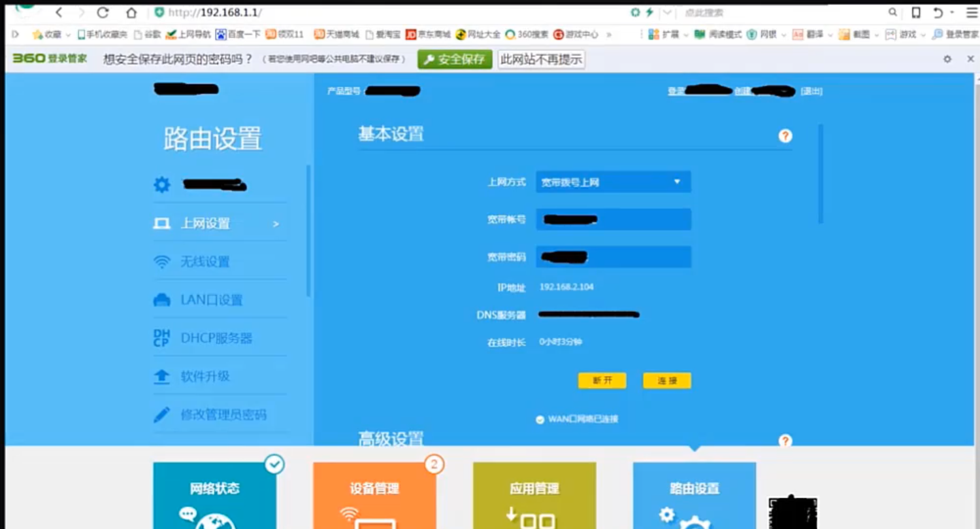The width and height of the screenshot is (980, 529).
Task: Click the browser refresh icon
Action: 103,13
